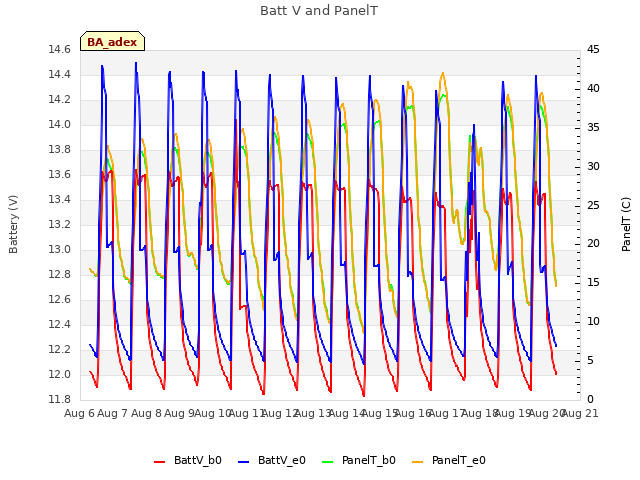
Task: Click the Aug 6 x-axis tick label
Action: click(x=79, y=413)
